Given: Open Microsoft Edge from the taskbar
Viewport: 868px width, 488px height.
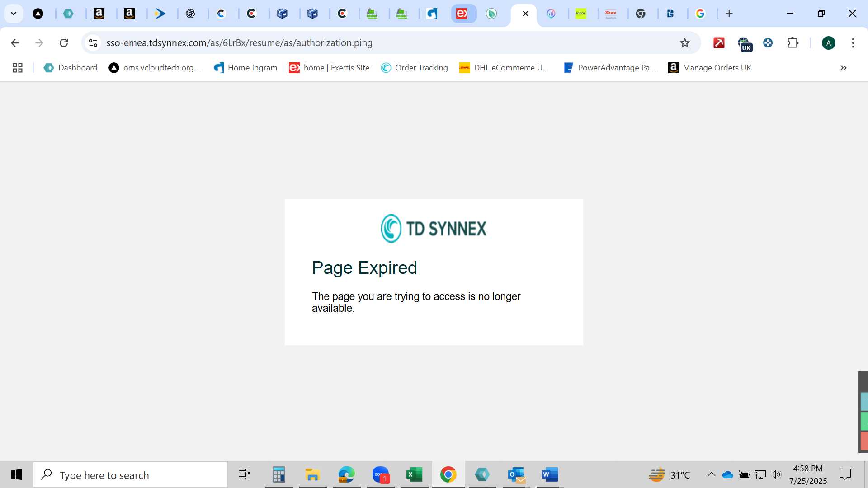Looking at the screenshot, I should pos(347,475).
